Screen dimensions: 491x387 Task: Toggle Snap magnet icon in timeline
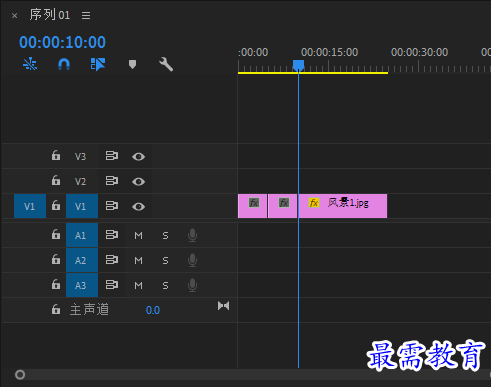(64, 64)
